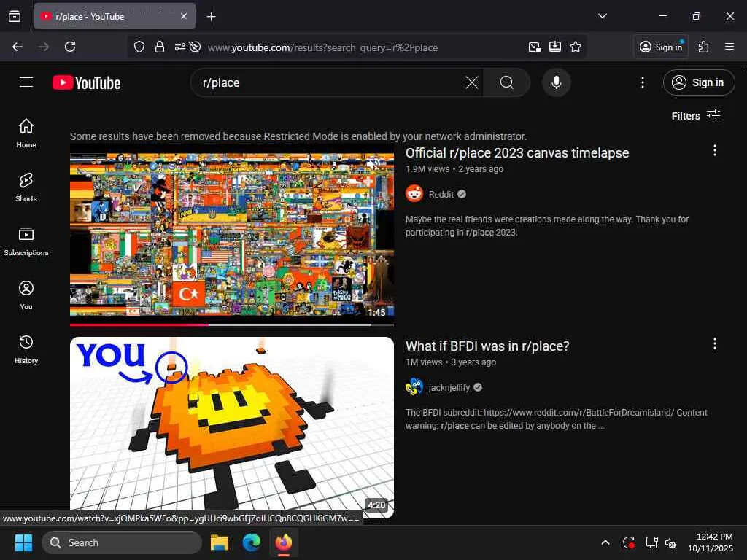This screenshot has height=560, width=747.
Task: Click the muted volume tray icon
Action: tap(671, 542)
